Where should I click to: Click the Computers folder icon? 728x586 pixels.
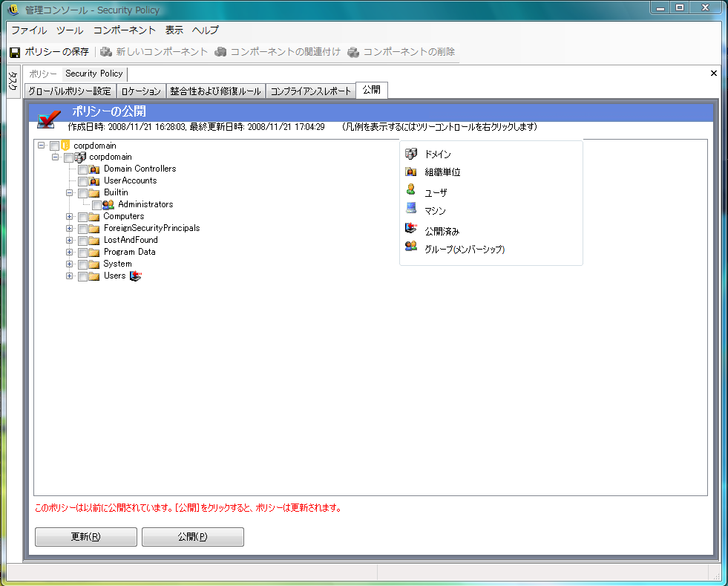tap(94, 217)
